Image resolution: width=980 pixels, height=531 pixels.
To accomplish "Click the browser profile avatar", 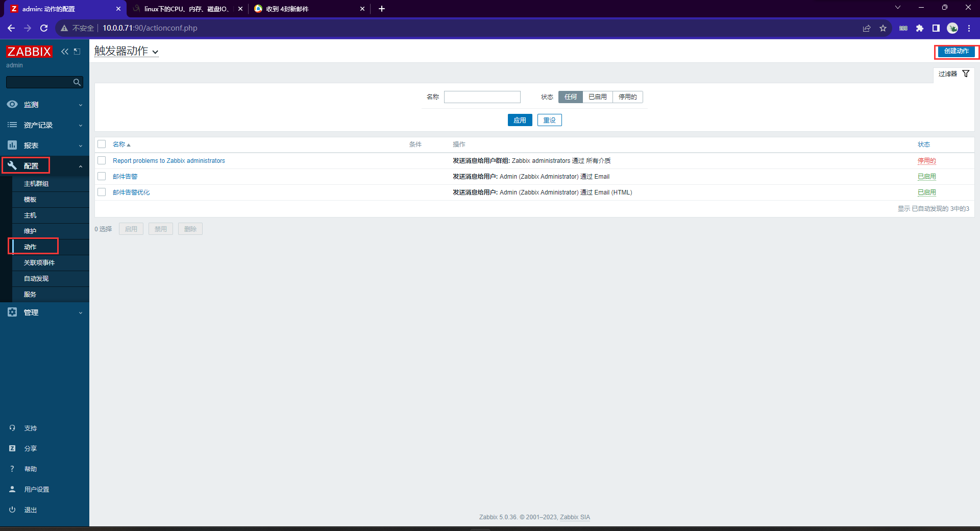I will (952, 28).
